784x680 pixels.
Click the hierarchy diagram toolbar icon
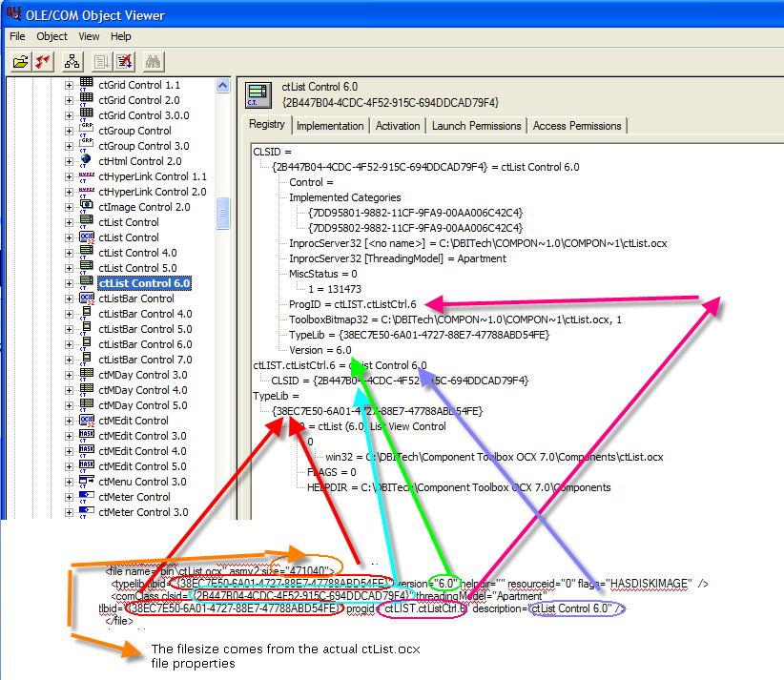click(x=72, y=62)
